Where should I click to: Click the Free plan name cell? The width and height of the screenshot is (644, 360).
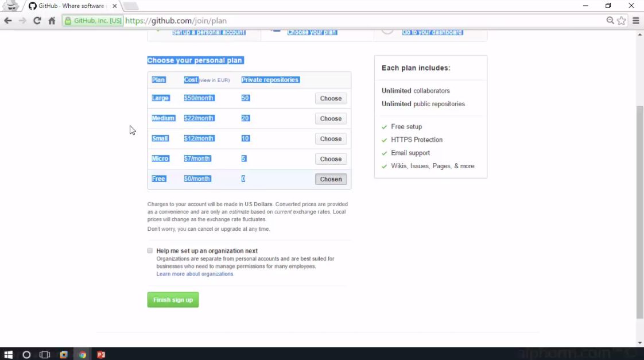(158, 179)
